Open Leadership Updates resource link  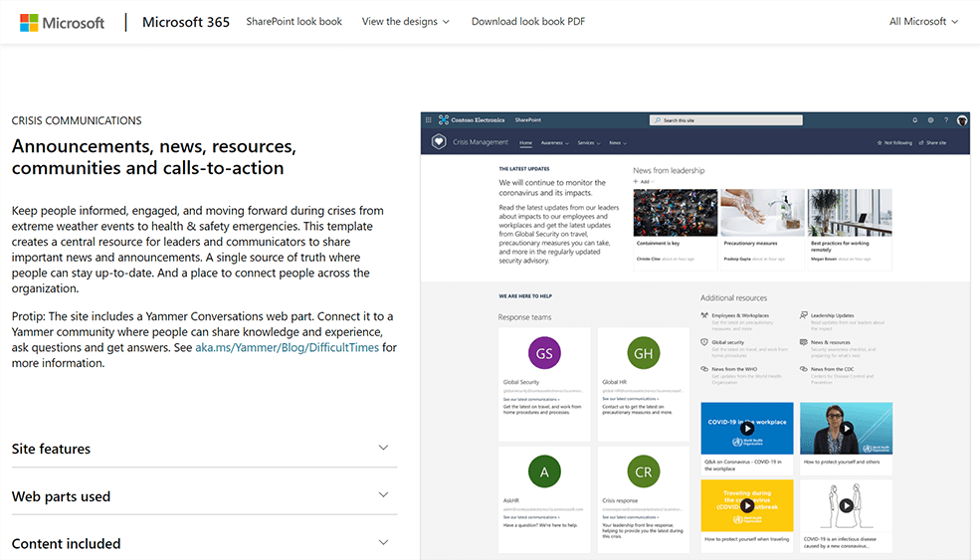click(832, 315)
